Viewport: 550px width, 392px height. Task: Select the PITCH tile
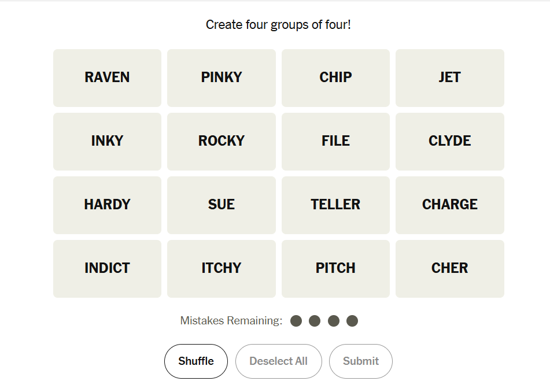[x=335, y=269]
